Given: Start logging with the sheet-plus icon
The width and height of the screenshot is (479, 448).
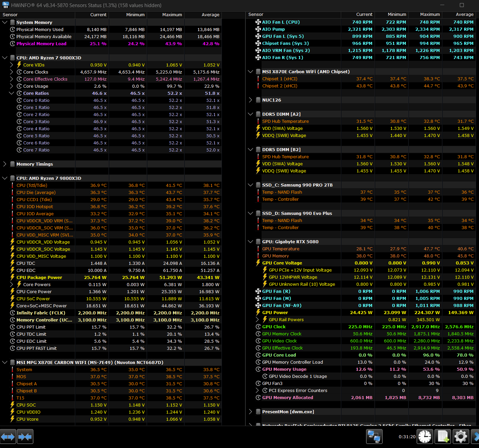Looking at the screenshot, I should 443,437.
